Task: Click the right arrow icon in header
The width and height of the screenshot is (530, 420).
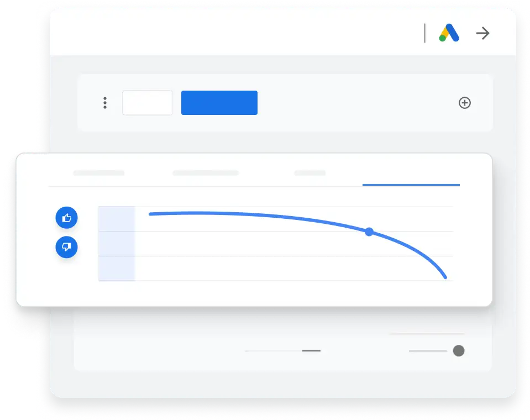Action: click(x=482, y=33)
